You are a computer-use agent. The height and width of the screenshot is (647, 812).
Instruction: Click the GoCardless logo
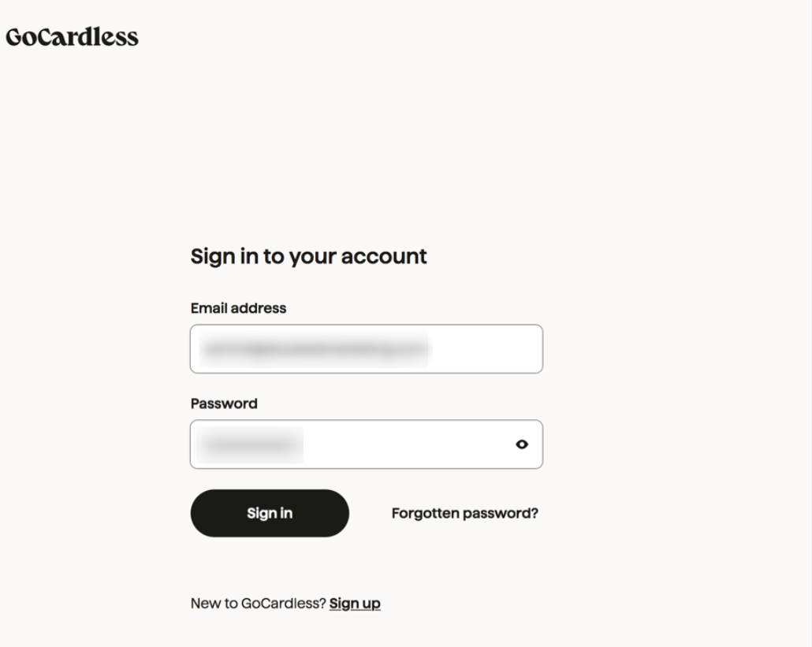pos(72,37)
